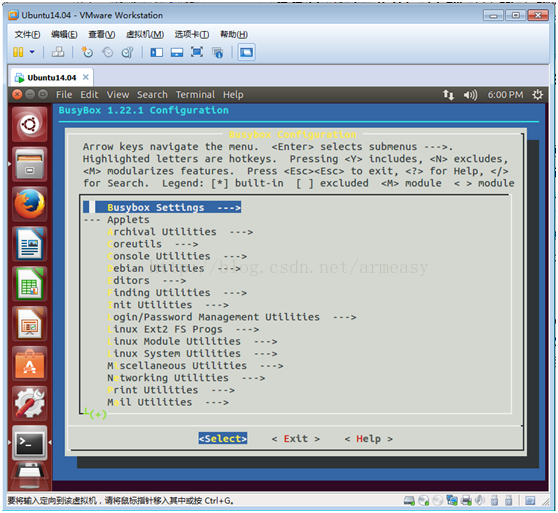Open Linux Module Utilities submenu
Image resolution: width=558 pixels, height=513 pixels.
point(192,341)
